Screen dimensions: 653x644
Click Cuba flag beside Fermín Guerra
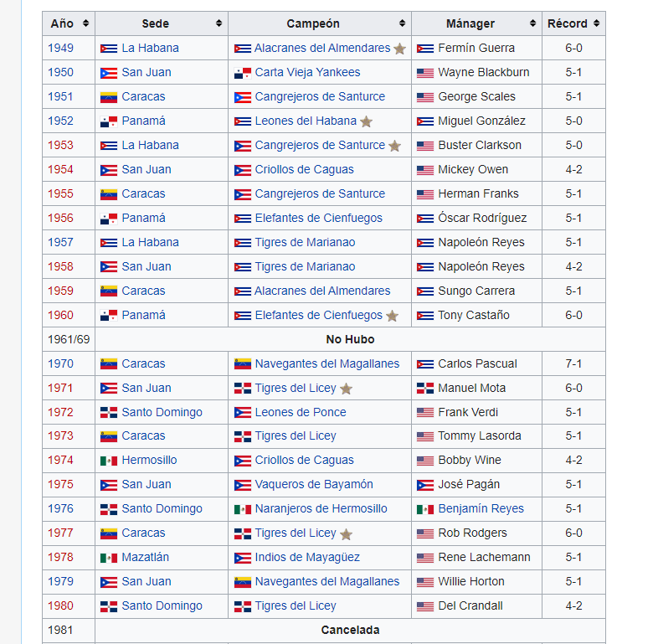pyautogui.click(x=425, y=49)
